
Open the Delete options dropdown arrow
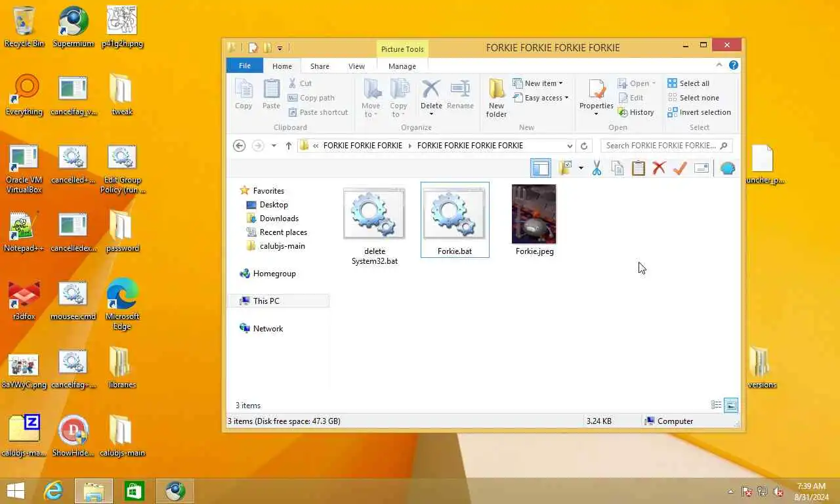click(x=431, y=114)
